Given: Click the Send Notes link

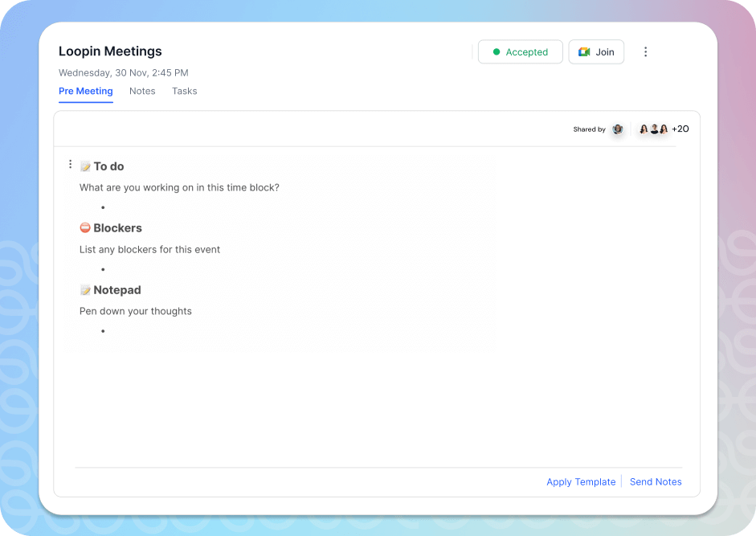Looking at the screenshot, I should [656, 481].
